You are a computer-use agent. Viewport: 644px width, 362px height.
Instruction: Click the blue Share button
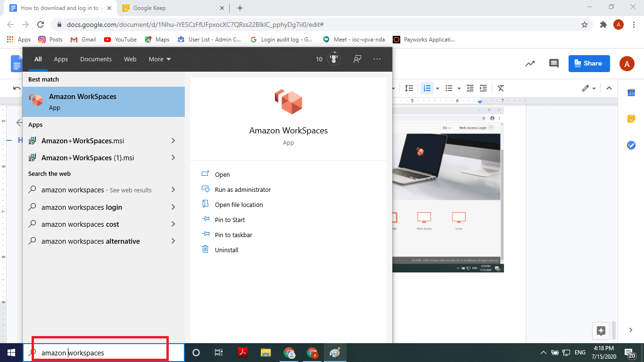pyautogui.click(x=589, y=64)
